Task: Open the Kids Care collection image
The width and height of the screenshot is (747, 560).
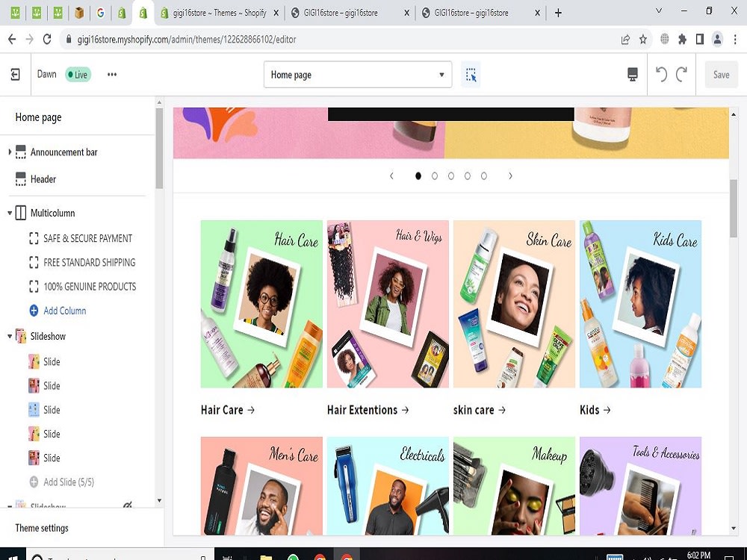Action: [640, 304]
